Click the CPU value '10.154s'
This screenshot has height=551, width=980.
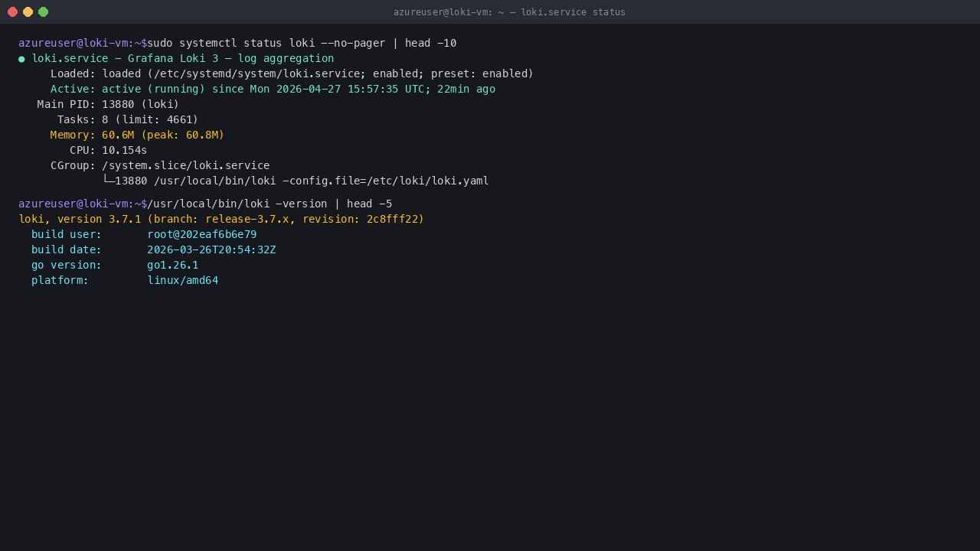[124, 150]
